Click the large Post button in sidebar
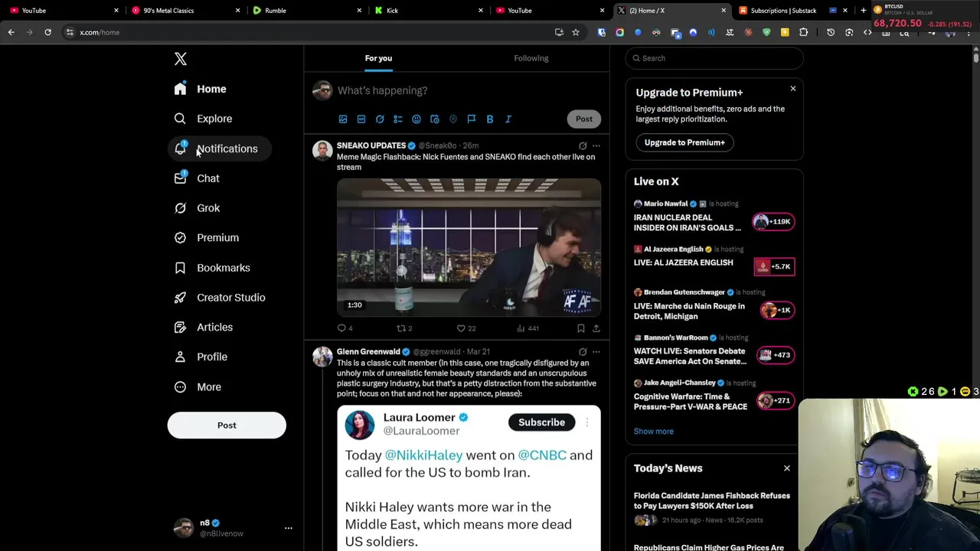 (227, 425)
